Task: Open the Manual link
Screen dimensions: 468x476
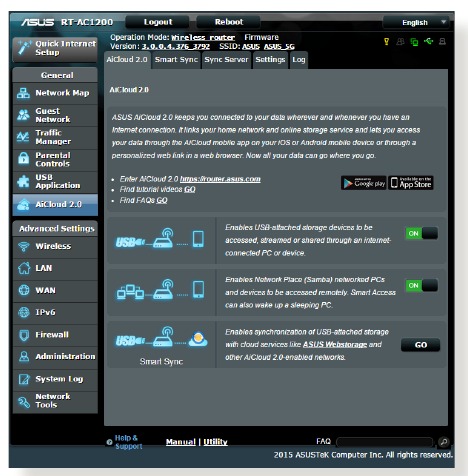Action: (181, 442)
